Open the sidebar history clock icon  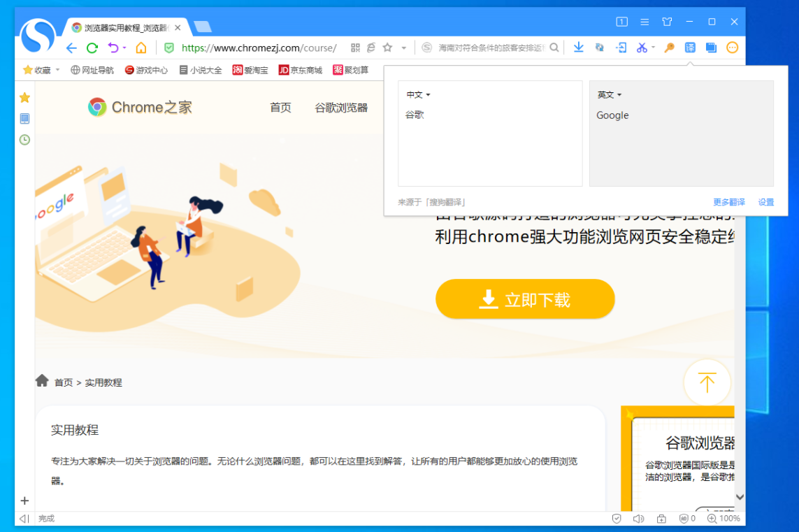(x=24, y=140)
